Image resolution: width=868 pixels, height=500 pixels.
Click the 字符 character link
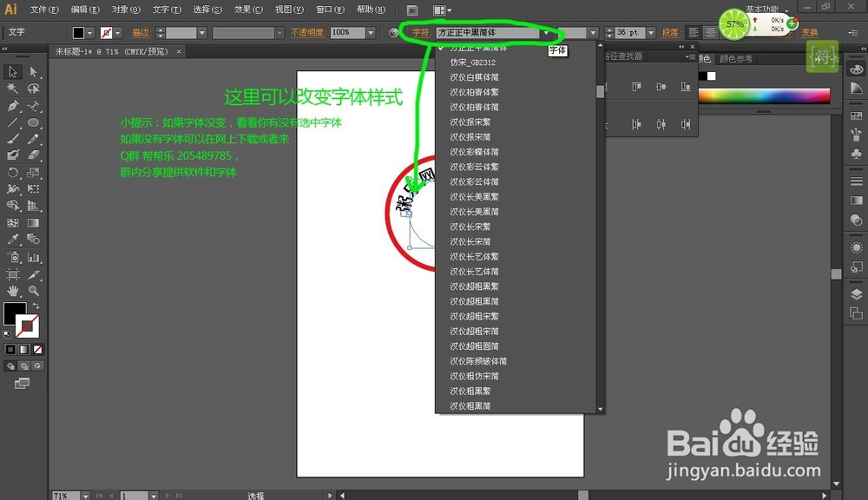click(x=421, y=33)
